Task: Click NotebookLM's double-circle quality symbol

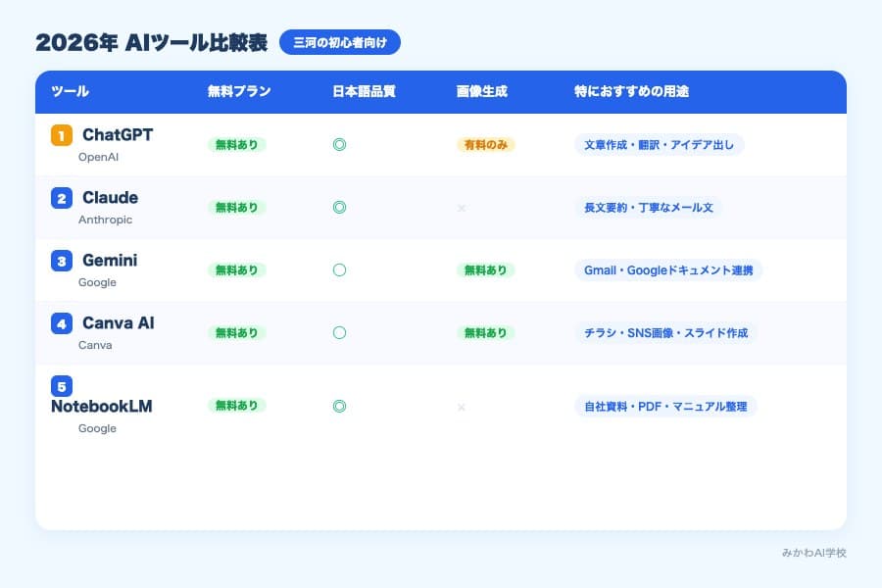Action: click(338, 406)
